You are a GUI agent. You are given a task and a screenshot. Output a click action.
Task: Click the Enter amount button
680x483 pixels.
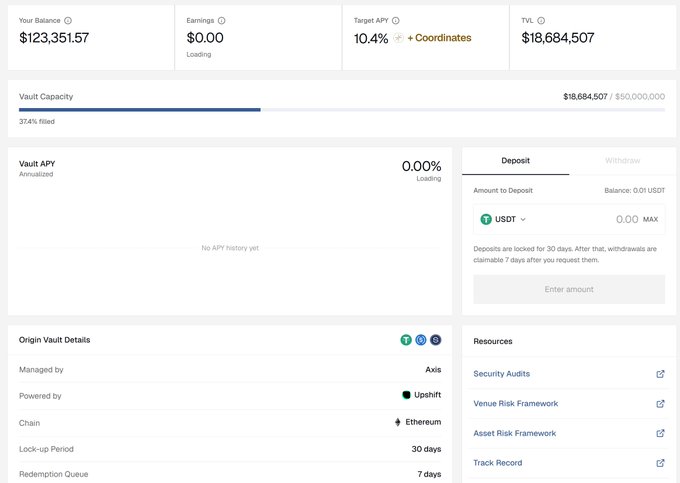569,289
